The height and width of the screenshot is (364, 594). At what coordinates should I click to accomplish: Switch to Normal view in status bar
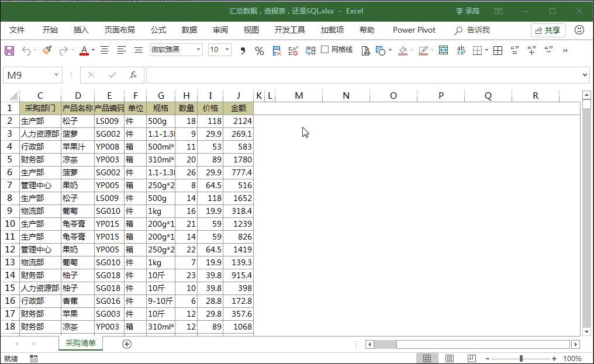point(427,358)
